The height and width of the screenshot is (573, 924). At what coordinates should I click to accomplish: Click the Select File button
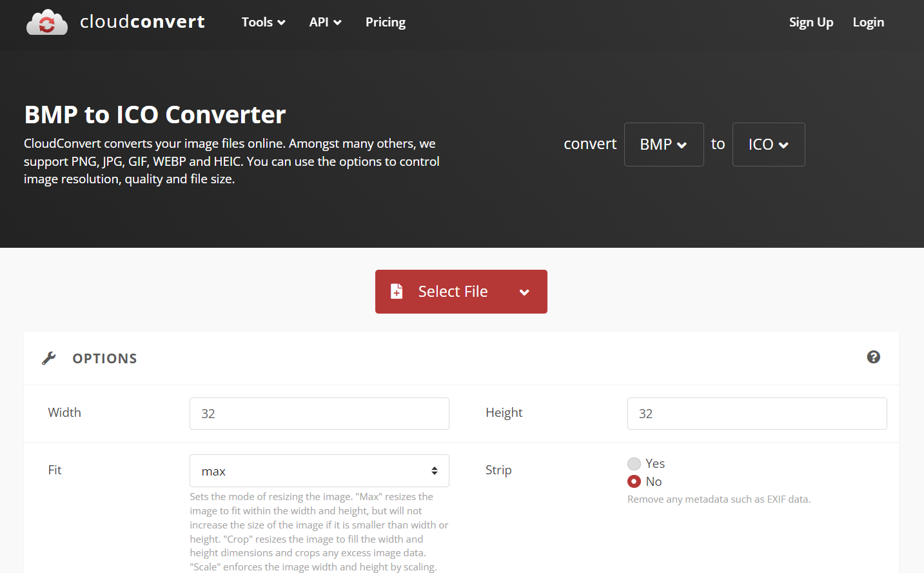[461, 292]
